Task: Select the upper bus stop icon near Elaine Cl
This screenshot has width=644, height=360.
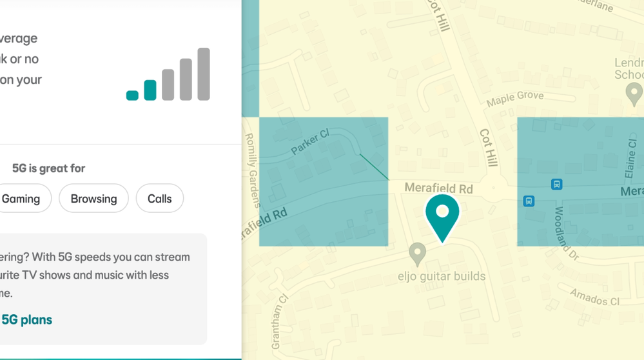Action: tap(556, 185)
